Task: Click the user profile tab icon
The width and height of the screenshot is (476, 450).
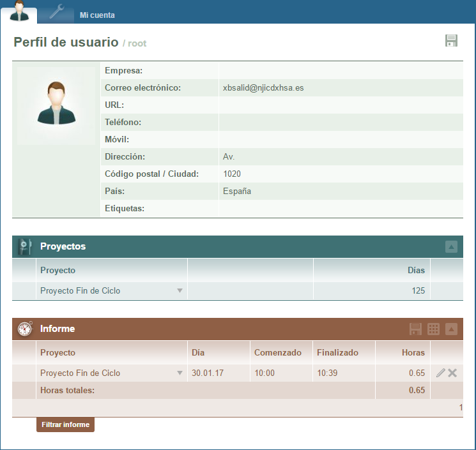Action: point(19,11)
